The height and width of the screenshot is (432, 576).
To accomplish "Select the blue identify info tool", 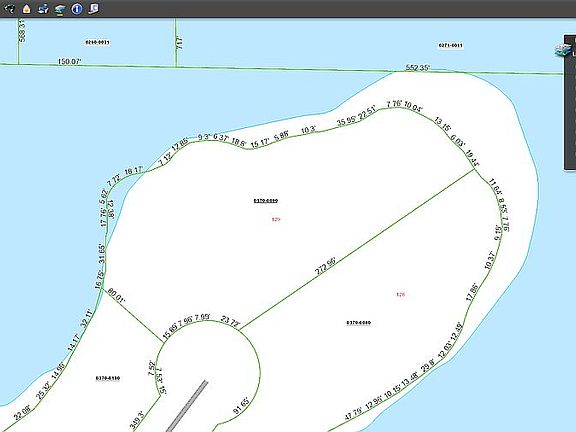I will tap(77, 8).
